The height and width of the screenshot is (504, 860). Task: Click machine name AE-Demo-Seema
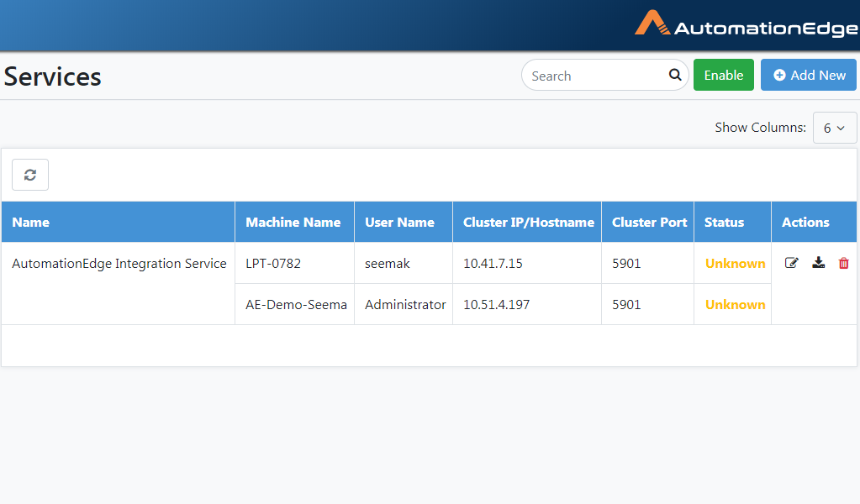[x=296, y=305]
